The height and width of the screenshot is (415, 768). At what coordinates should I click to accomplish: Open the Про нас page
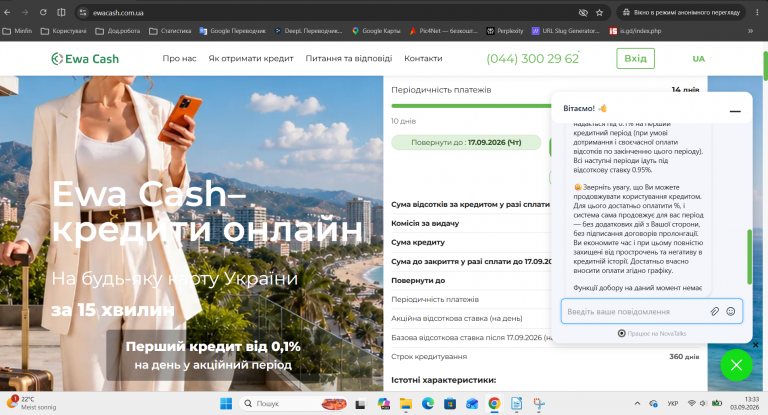pyautogui.click(x=179, y=58)
